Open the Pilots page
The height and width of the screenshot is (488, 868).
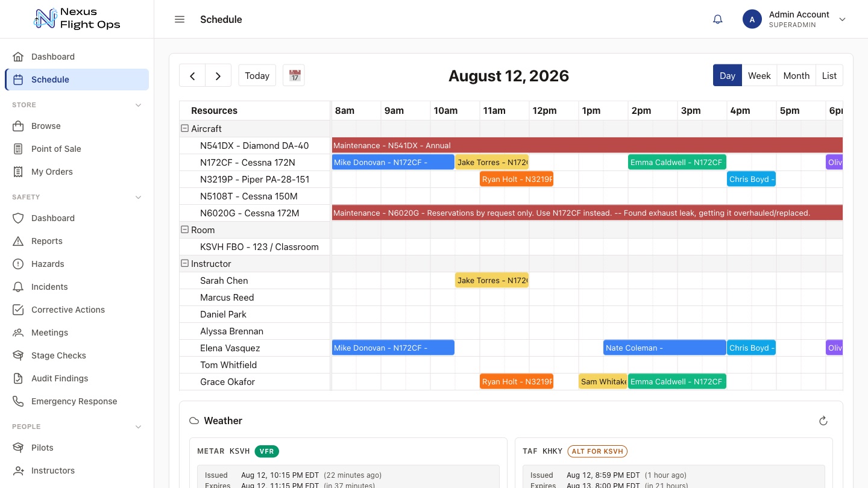pyautogui.click(x=77, y=448)
